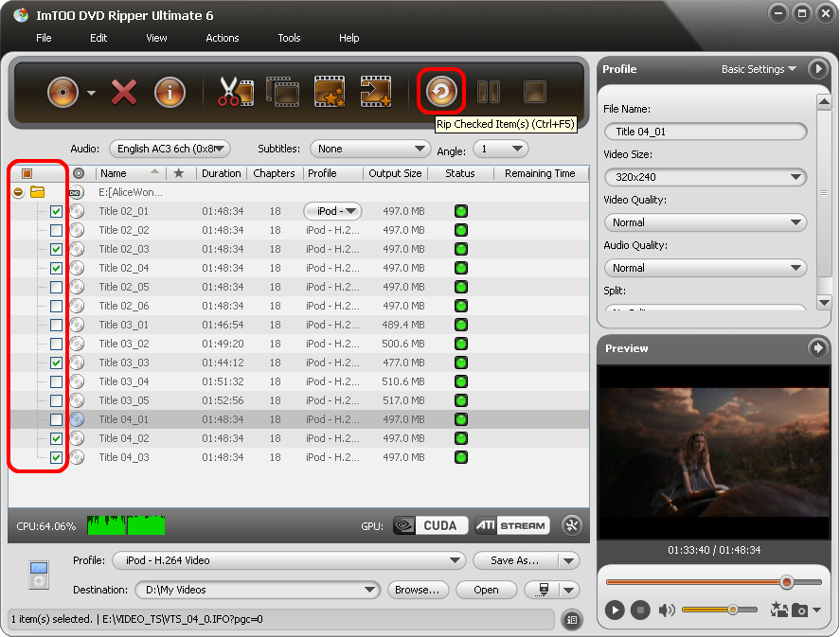Click the snapshot camera icon in preview
Viewport: 840px width, 637px height.
point(800,610)
